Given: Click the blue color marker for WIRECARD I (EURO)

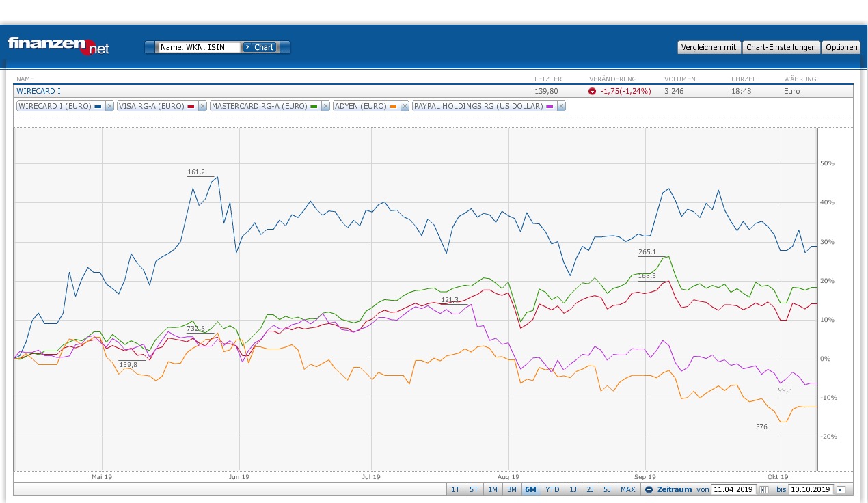Looking at the screenshot, I should click(x=96, y=106).
